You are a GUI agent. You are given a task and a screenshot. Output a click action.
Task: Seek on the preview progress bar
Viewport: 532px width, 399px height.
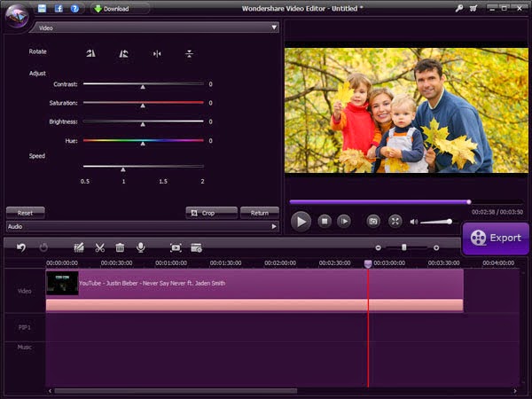pos(405,202)
